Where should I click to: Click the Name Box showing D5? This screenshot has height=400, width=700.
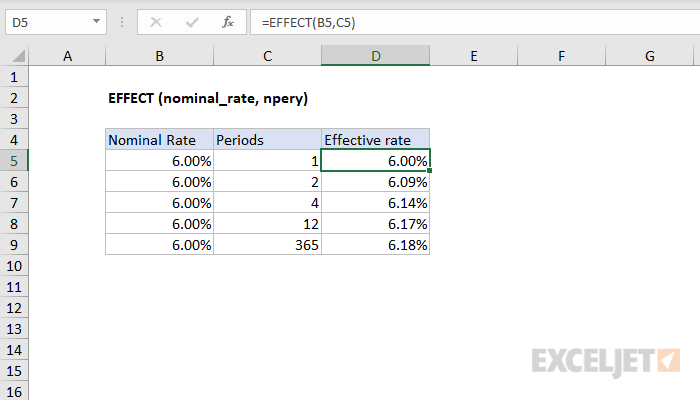click(x=56, y=22)
